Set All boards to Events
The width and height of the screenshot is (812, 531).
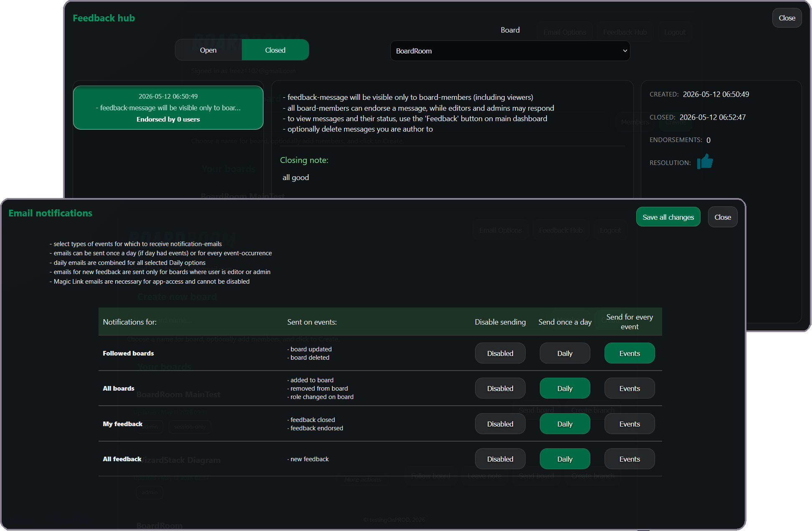(630, 389)
